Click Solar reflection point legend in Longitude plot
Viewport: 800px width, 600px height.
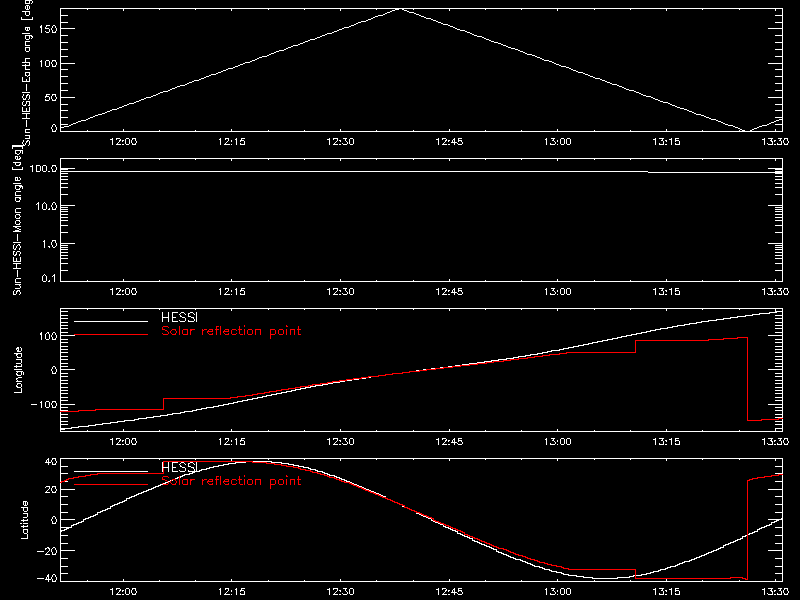[x=231, y=331]
